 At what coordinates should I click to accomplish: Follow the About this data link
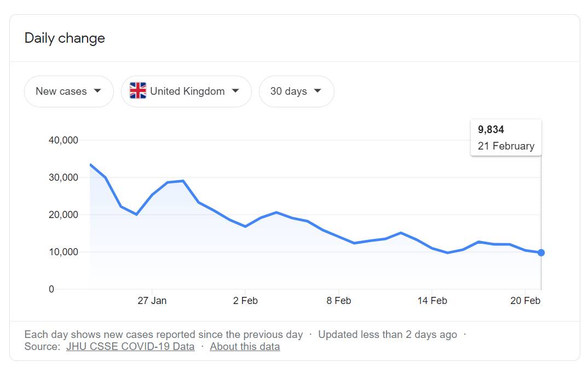click(x=245, y=347)
